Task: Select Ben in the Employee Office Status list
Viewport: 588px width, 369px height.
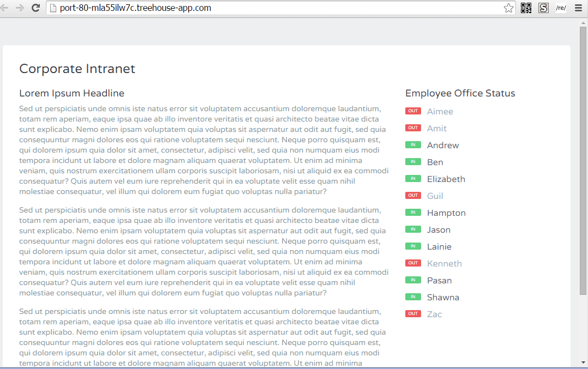Action: coord(435,162)
